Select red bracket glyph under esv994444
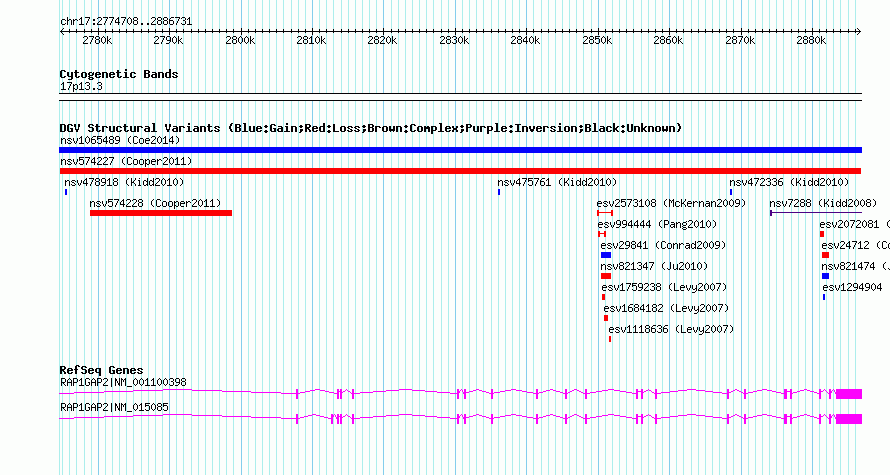This screenshot has width=890, height=475. pos(602,234)
